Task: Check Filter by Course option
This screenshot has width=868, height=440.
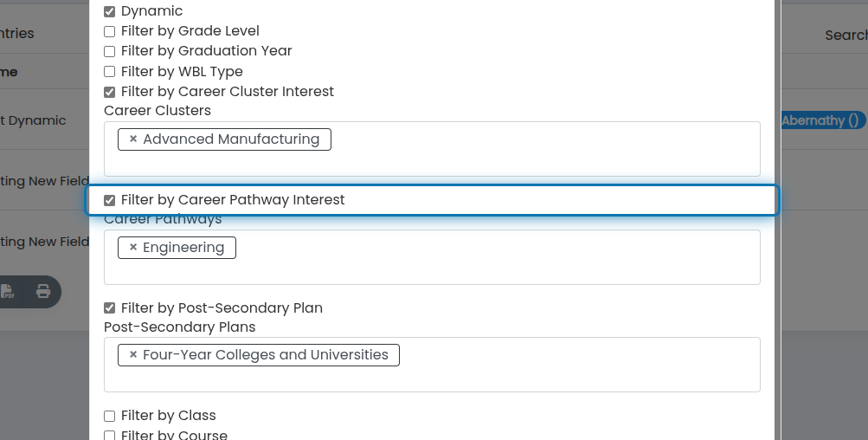Action: pos(110,435)
